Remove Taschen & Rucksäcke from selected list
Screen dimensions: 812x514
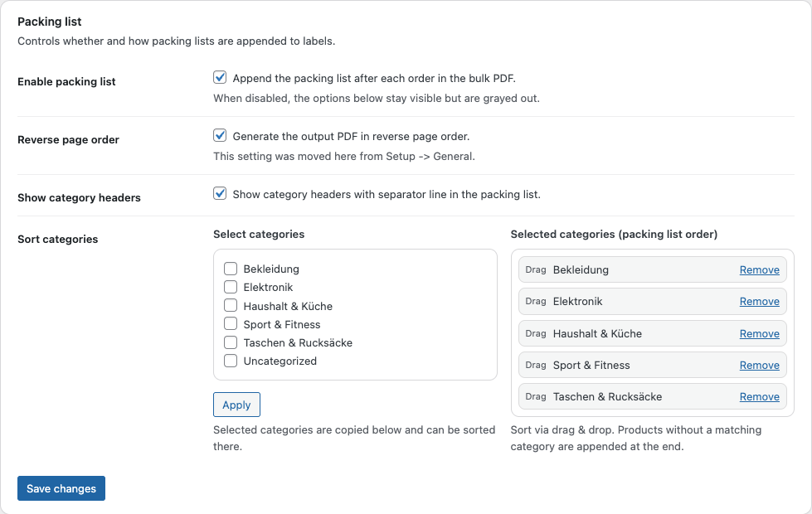click(x=759, y=396)
